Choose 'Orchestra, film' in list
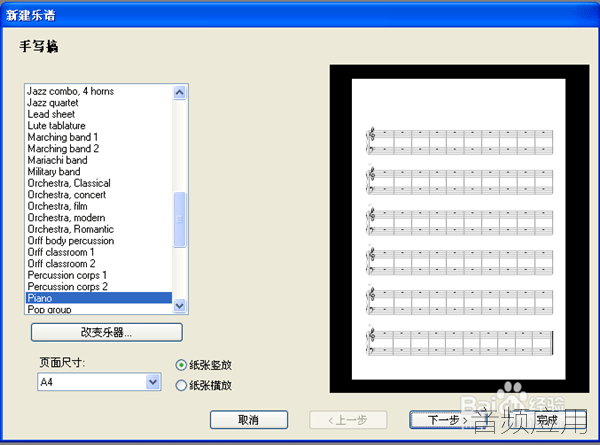This screenshot has width=600, height=445. (99, 206)
